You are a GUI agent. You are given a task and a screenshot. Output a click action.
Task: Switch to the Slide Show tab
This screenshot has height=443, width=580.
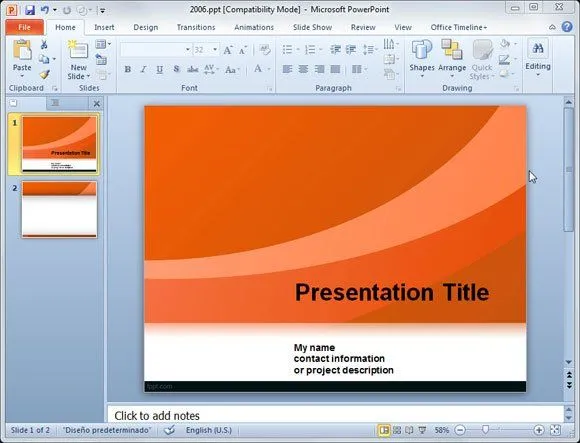(312, 27)
